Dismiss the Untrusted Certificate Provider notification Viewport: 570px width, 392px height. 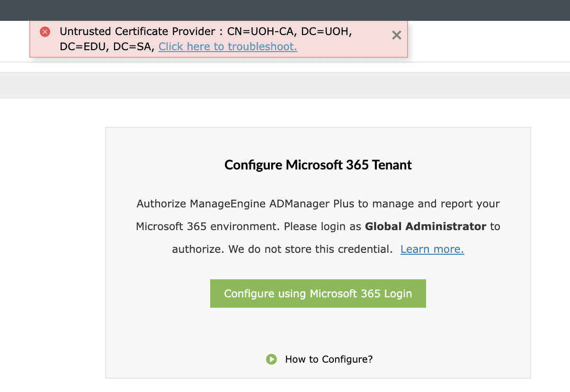(x=396, y=35)
